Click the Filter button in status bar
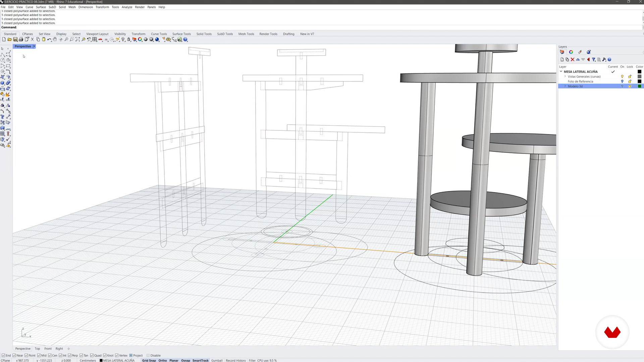644x362 pixels. tap(252, 360)
